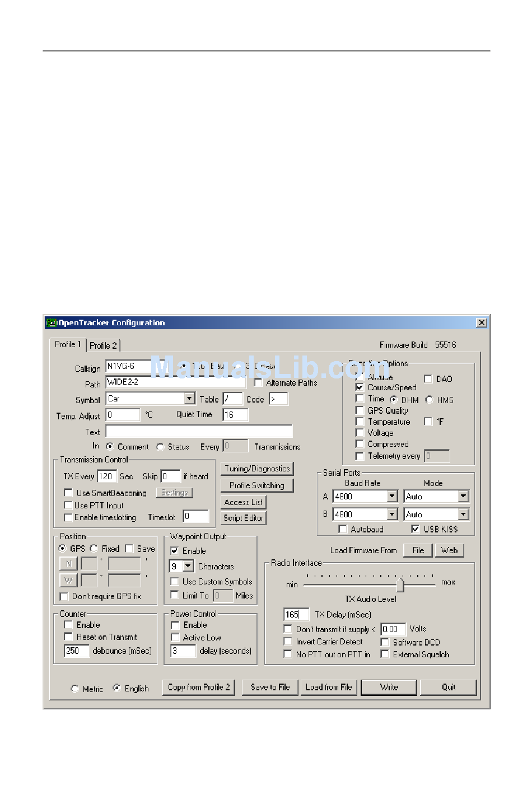
Task: Enable Don't require GPS fix
Action: pyautogui.click(x=64, y=596)
